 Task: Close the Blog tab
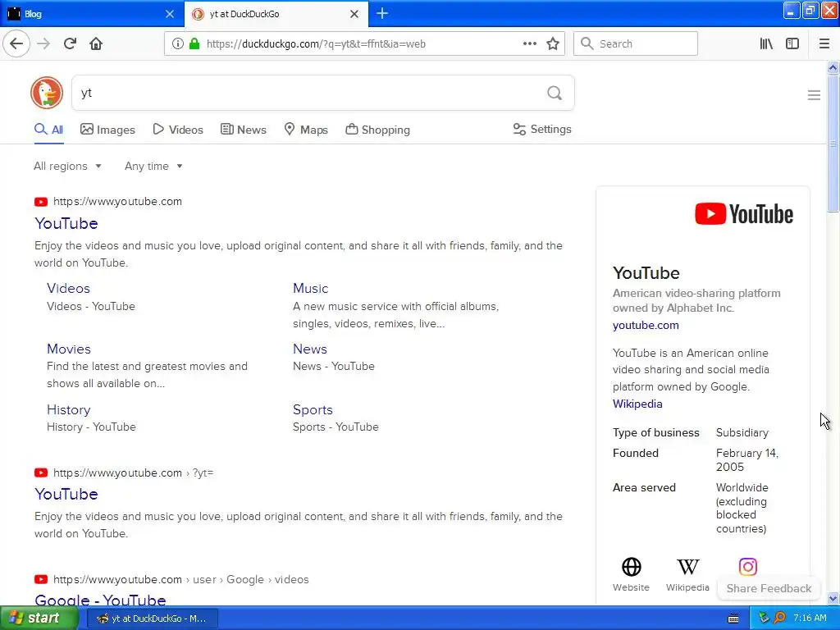coord(170,14)
